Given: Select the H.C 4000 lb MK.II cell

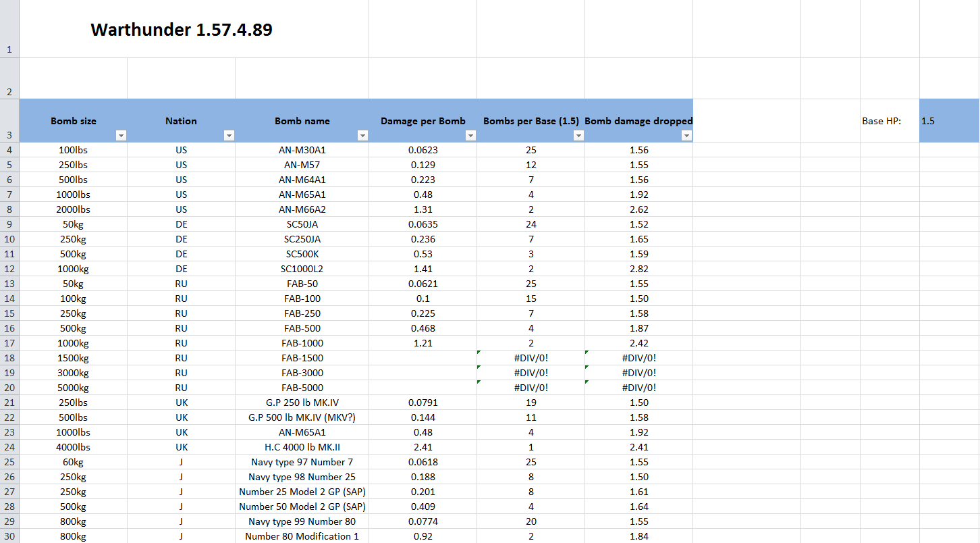Looking at the screenshot, I should [x=302, y=447].
